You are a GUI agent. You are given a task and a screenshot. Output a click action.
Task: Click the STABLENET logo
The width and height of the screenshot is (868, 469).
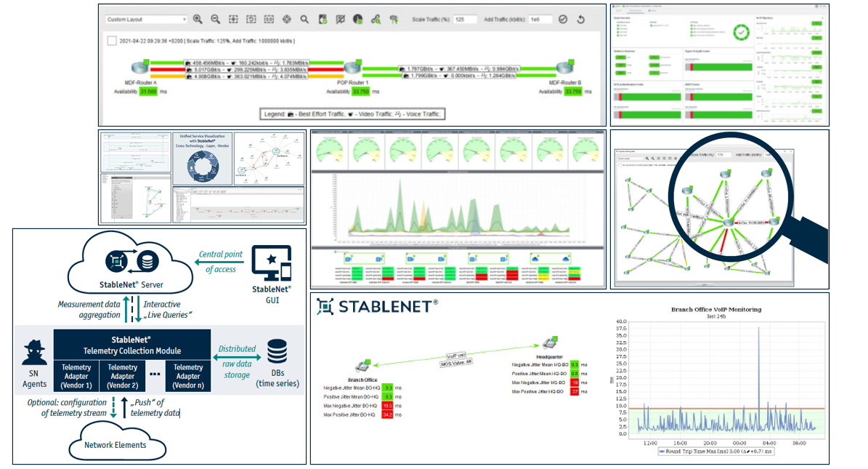click(377, 307)
